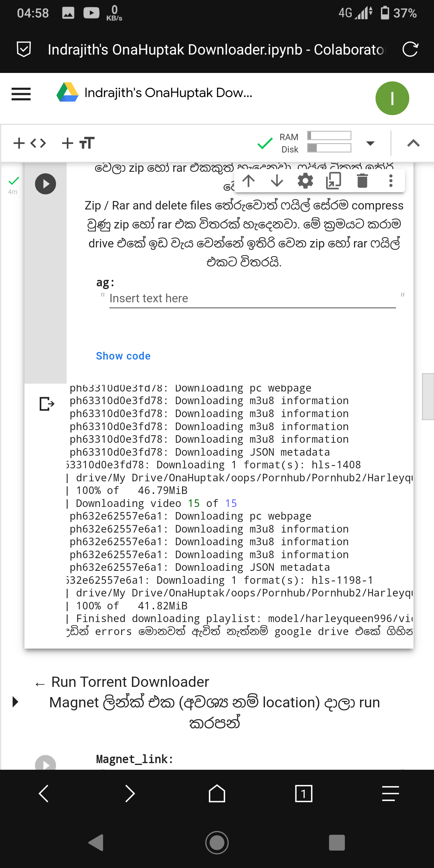Mirror the cell in a tab

click(x=334, y=181)
